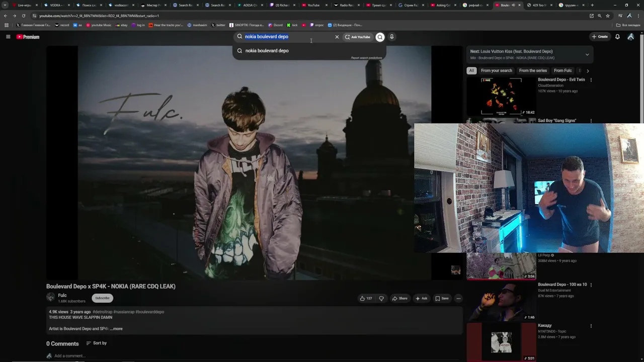Open Boulevard Depo - Evil Twin thumbnail

click(501, 96)
